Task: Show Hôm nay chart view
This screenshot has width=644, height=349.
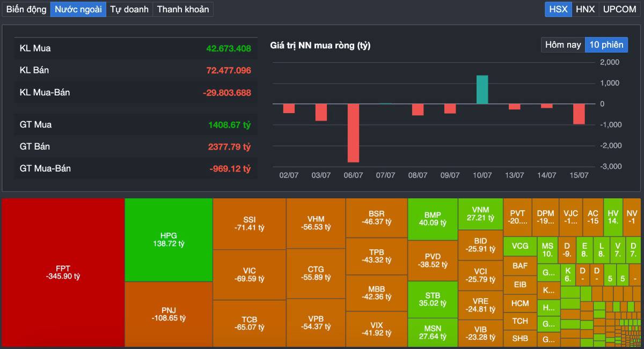Action: click(563, 44)
